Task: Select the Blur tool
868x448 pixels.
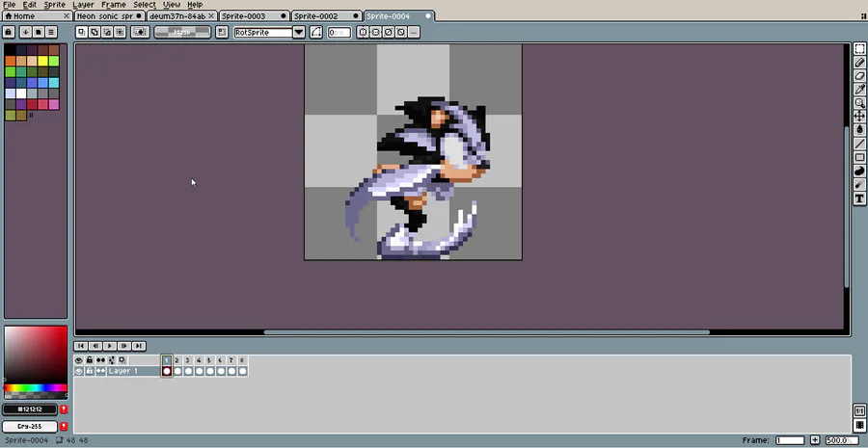Action: point(859,185)
